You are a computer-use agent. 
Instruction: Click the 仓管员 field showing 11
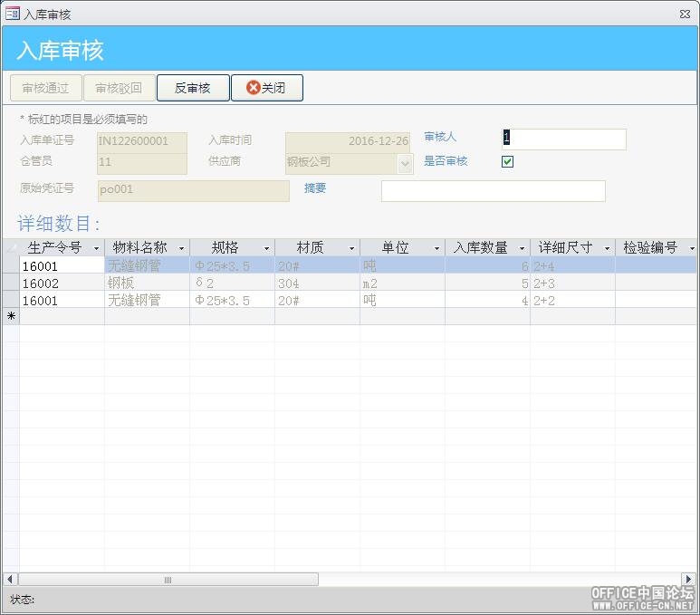click(142, 163)
